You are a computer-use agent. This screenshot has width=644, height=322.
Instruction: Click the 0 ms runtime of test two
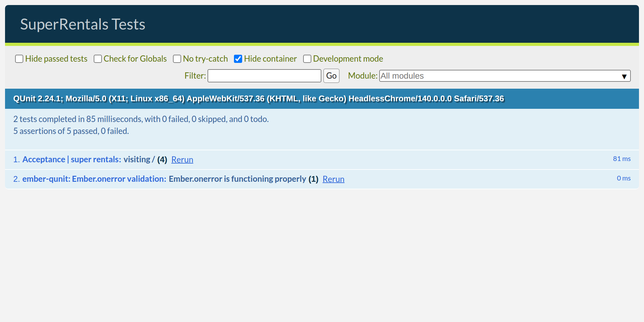pos(624,178)
